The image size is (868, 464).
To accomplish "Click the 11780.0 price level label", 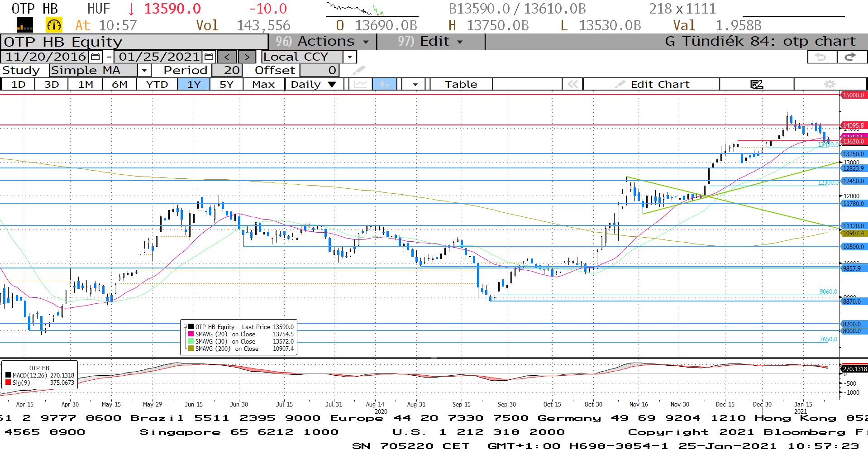I will tap(854, 204).
